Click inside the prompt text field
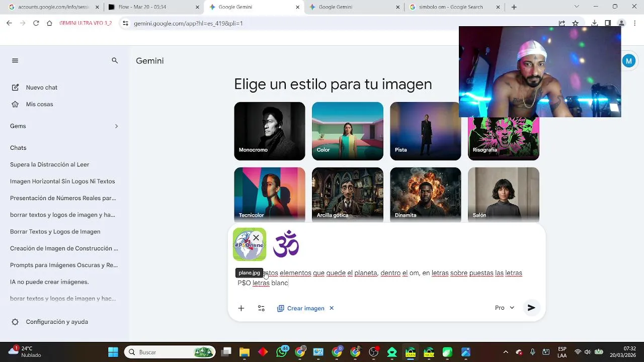644x362 pixels. 387,278
